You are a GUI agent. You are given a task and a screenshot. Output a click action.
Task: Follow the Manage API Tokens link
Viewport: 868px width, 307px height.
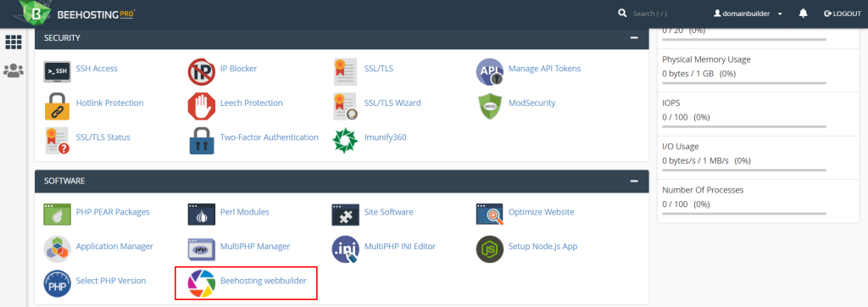(x=545, y=69)
